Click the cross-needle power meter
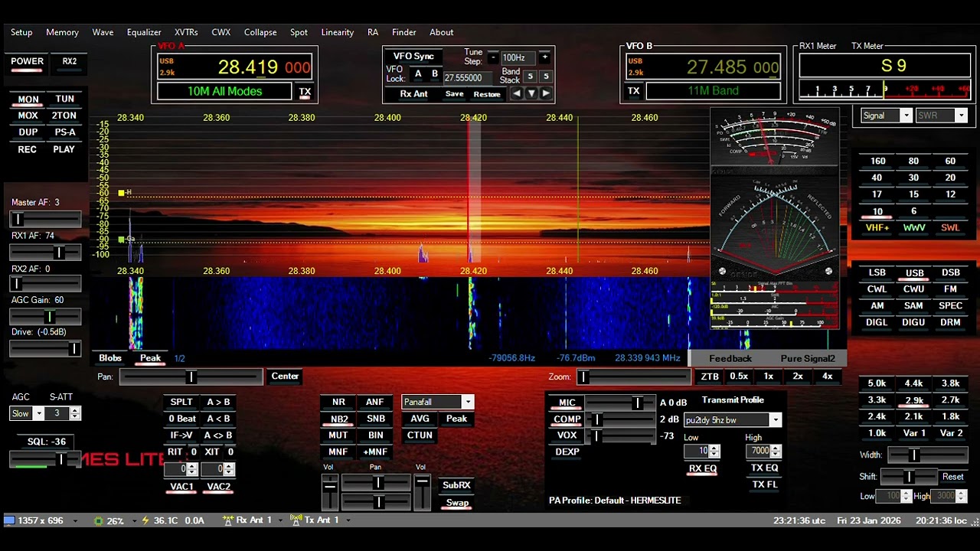The height and width of the screenshot is (551, 980). click(x=775, y=226)
